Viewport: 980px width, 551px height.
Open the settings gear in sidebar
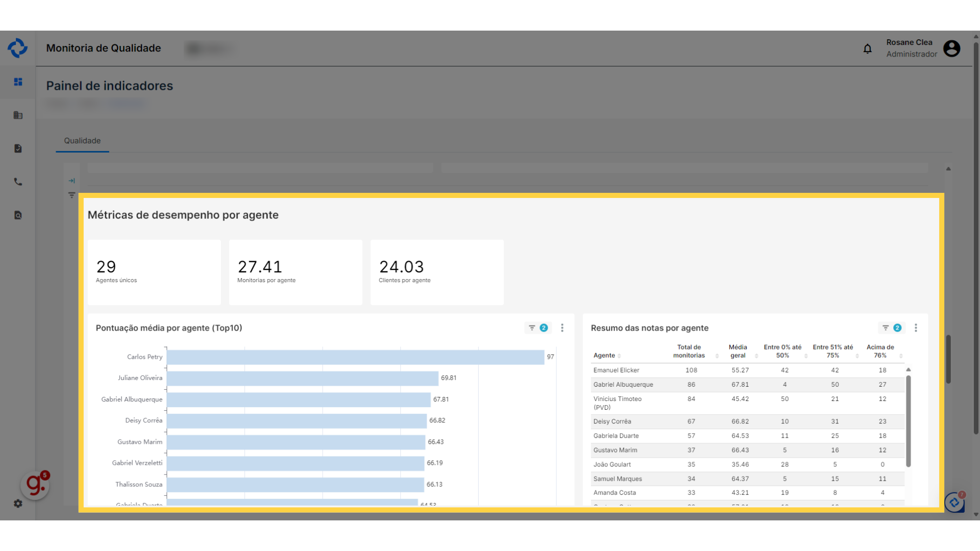pos(18,504)
